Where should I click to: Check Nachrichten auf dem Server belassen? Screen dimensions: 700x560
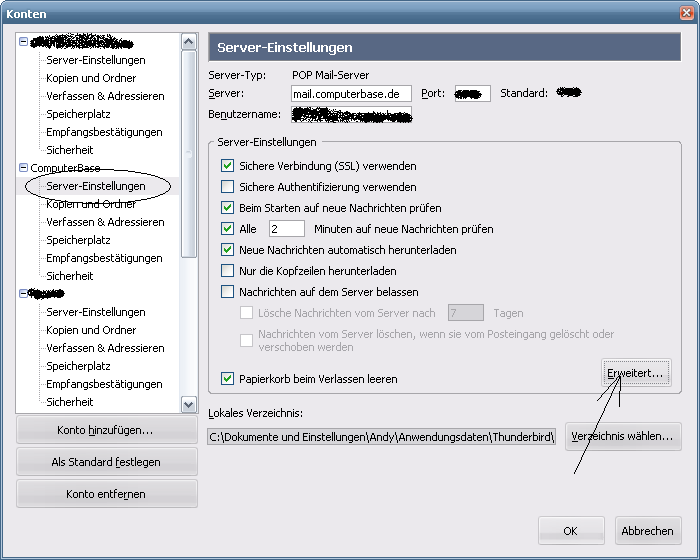click(227, 292)
